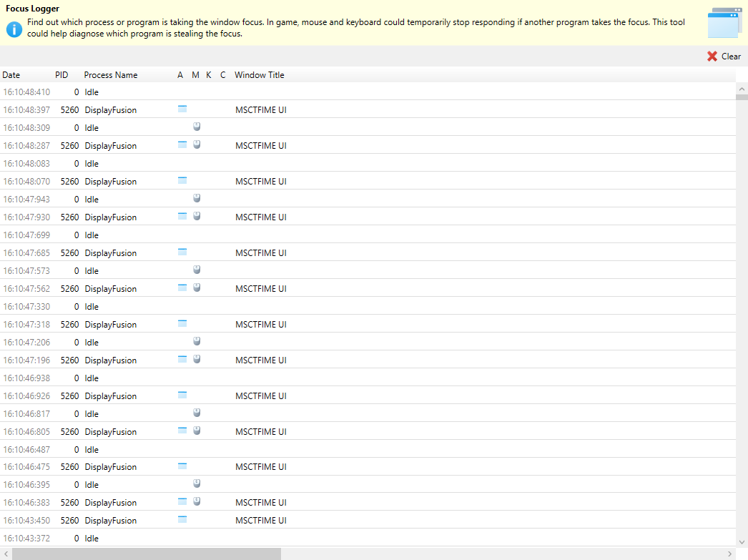The image size is (748, 560).
Task: Click the down arrow on the vertical scrollbar
Action: pyautogui.click(x=742, y=542)
